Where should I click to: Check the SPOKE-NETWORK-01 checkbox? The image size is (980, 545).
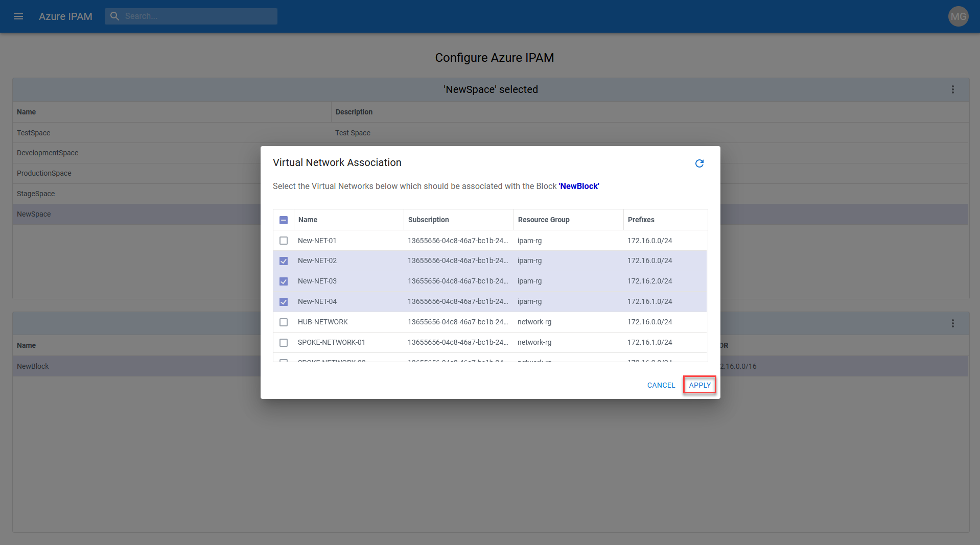pos(284,343)
